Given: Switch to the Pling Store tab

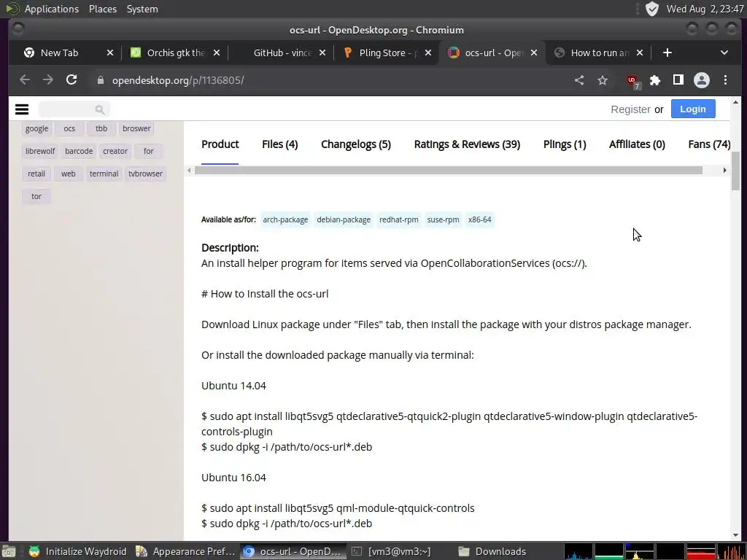Looking at the screenshot, I should point(387,52).
